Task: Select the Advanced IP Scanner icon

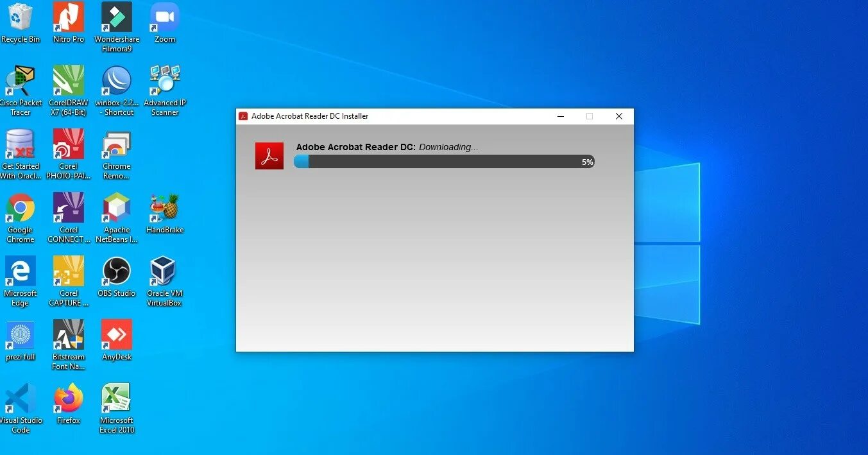Action: pos(165,81)
